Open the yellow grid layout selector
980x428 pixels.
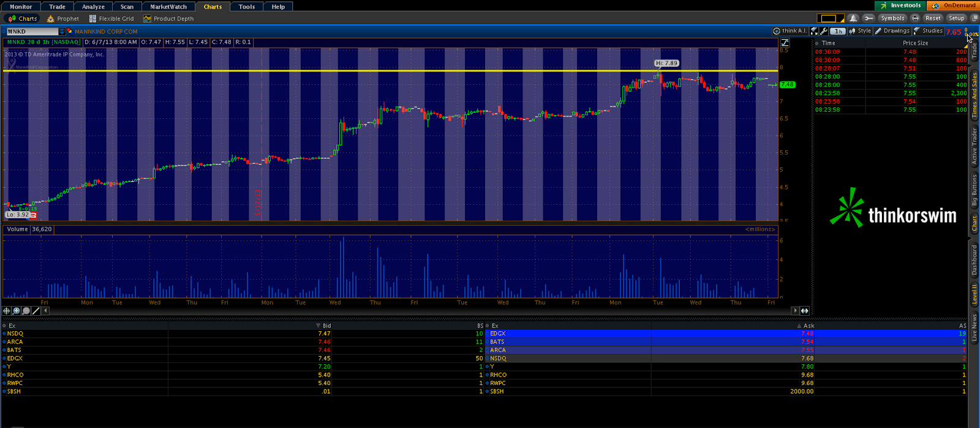(x=830, y=18)
